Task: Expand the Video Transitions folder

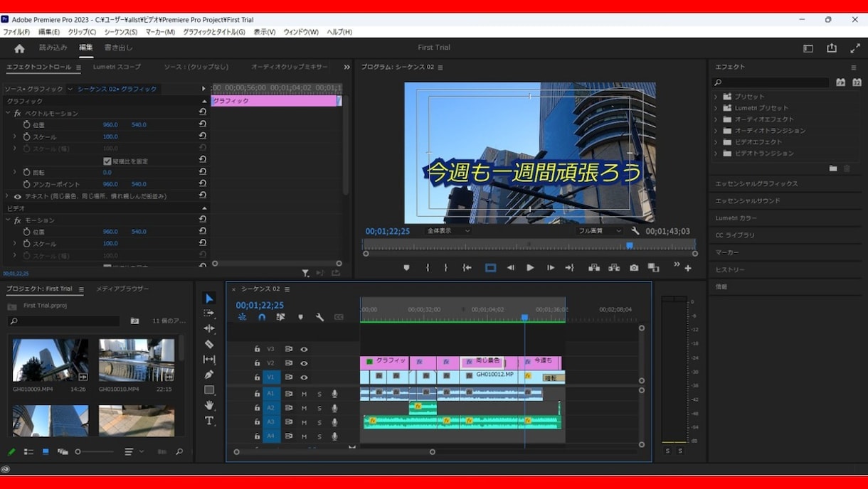Action: click(x=716, y=154)
